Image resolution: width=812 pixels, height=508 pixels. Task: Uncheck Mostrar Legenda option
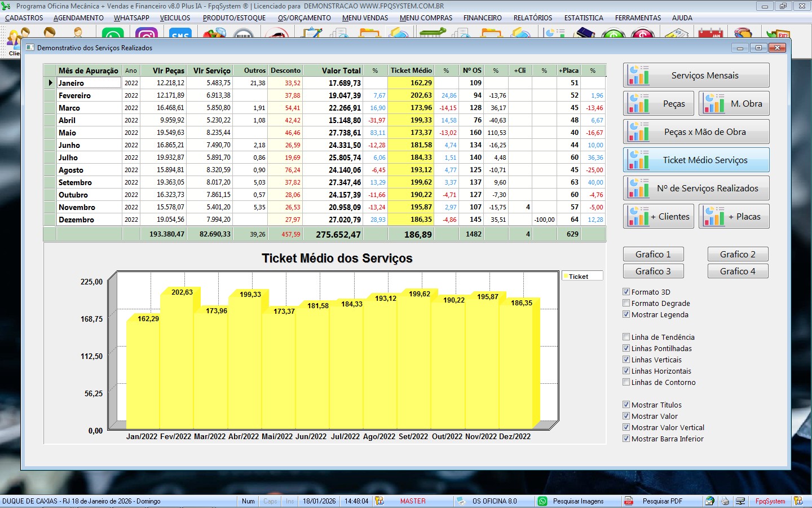[x=626, y=314]
